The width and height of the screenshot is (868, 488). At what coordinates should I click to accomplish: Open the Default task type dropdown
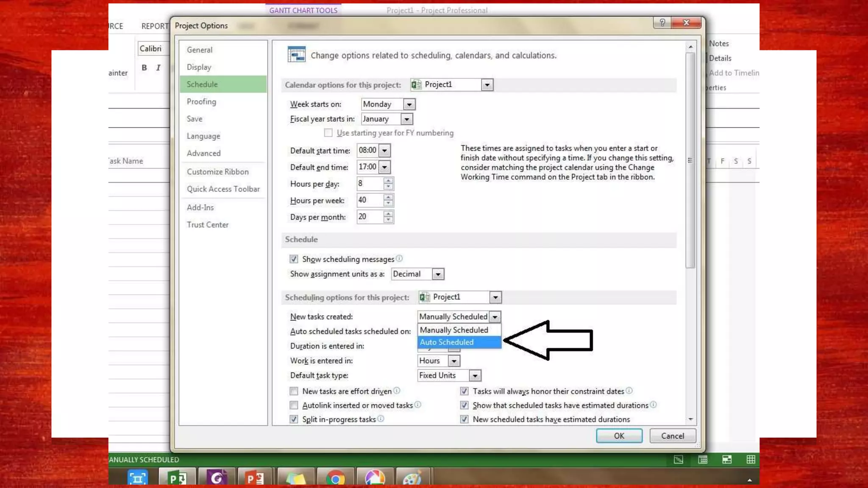(x=475, y=376)
